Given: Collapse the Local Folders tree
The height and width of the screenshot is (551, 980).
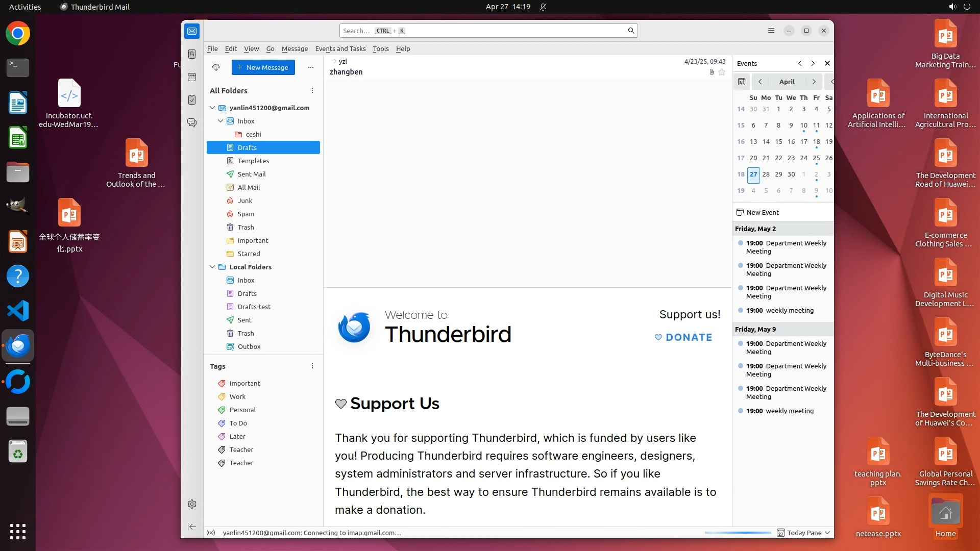Looking at the screenshot, I should pyautogui.click(x=212, y=267).
